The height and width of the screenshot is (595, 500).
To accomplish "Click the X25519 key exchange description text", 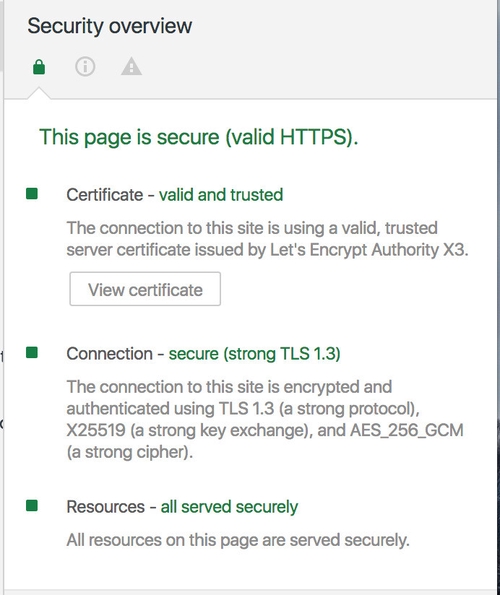I will [x=265, y=419].
